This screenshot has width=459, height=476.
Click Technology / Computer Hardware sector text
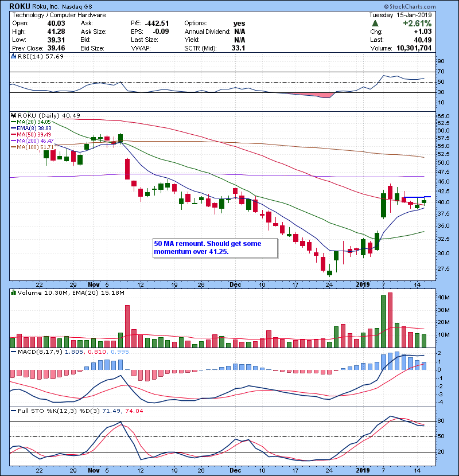click(x=59, y=15)
